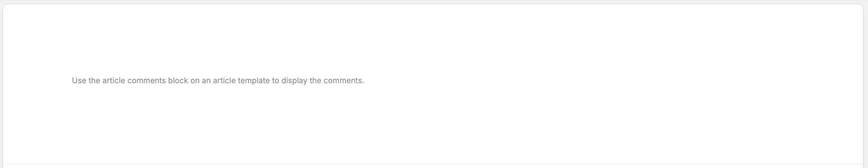Click the first "comments" word before "block"
This screenshot has width=868, height=168.
146,80
